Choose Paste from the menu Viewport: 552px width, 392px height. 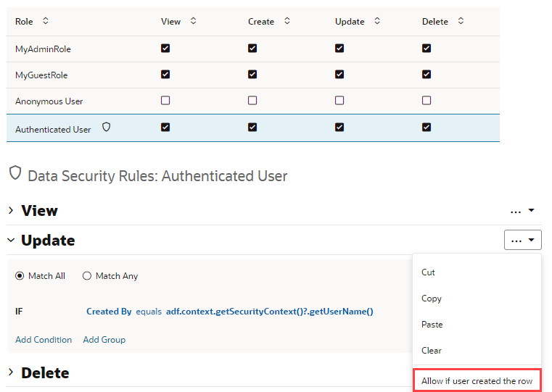coord(432,325)
